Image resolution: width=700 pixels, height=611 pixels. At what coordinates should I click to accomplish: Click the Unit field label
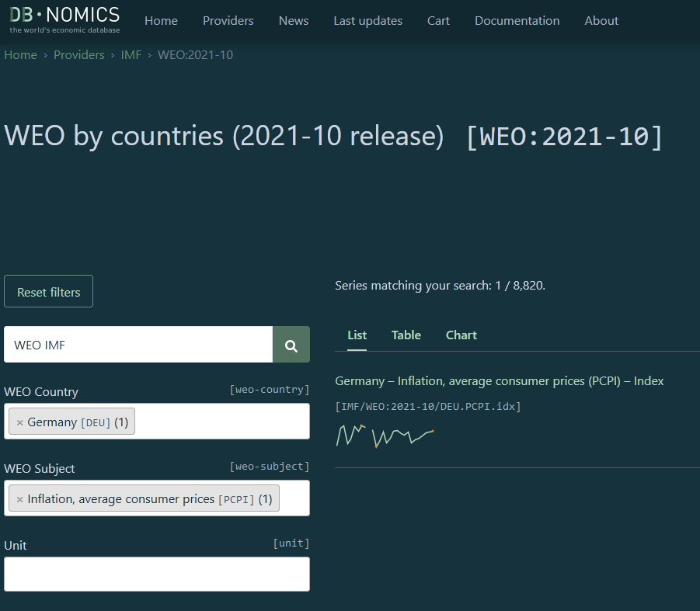click(16, 546)
